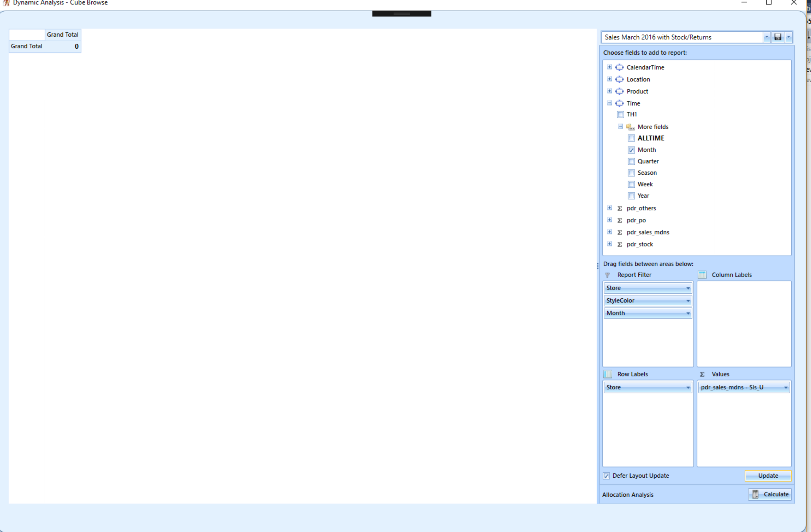This screenshot has width=811, height=532.
Task: Open the report name dropdown arrow
Action: (x=766, y=37)
